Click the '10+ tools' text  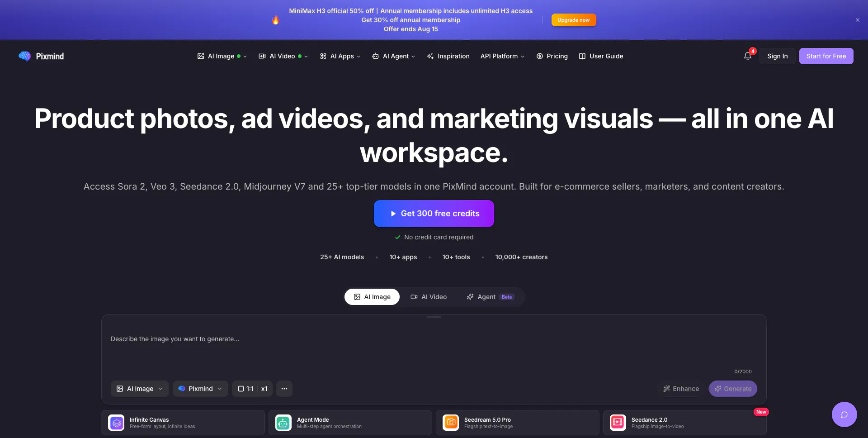pyautogui.click(x=456, y=257)
